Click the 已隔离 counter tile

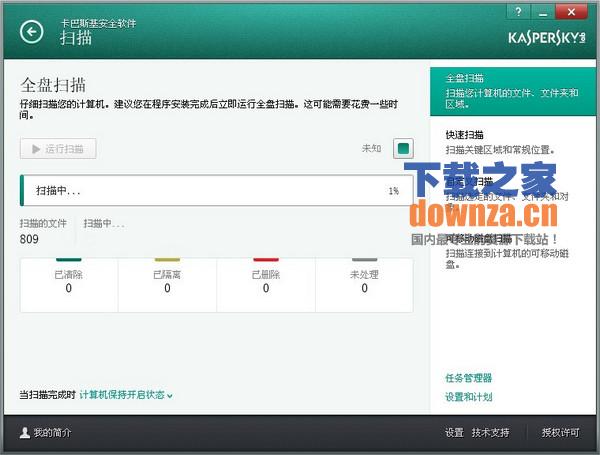tap(167, 285)
